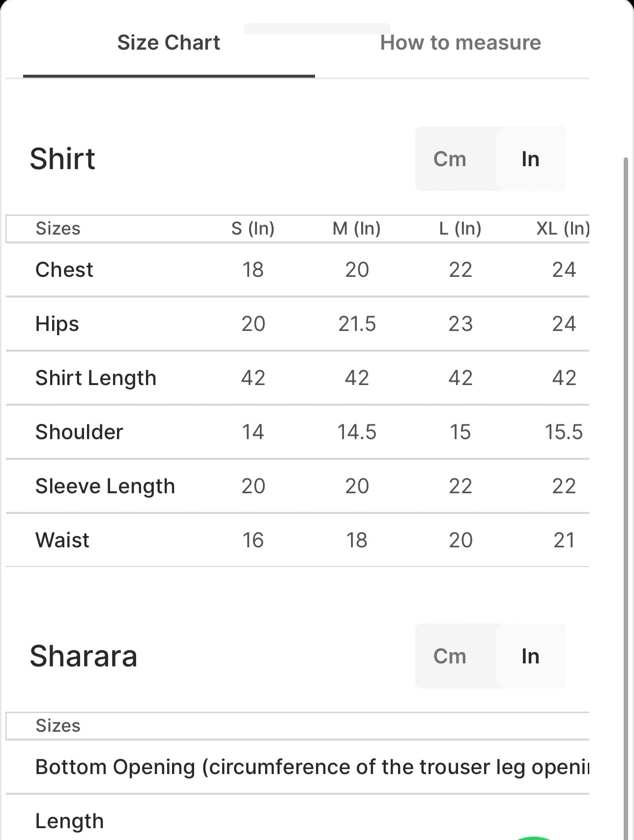Select the L (In) column header
Screen dimensions: 634x840
[x=461, y=229]
